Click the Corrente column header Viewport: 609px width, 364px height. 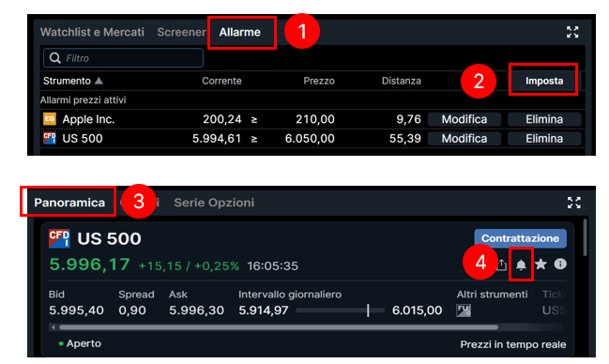pyautogui.click(x=221, y=81)
